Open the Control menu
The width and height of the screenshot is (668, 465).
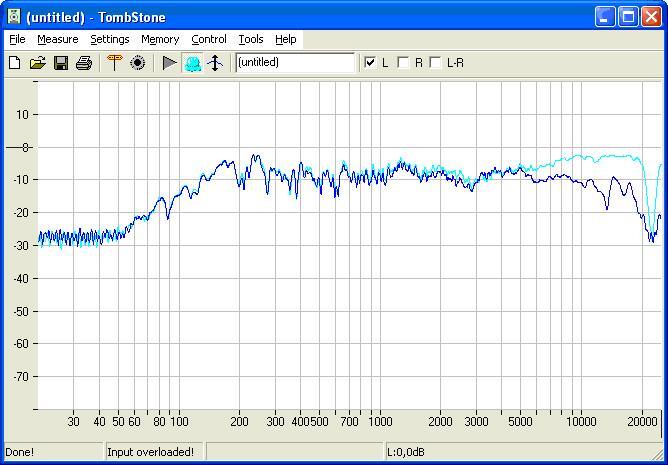(209, 39)
